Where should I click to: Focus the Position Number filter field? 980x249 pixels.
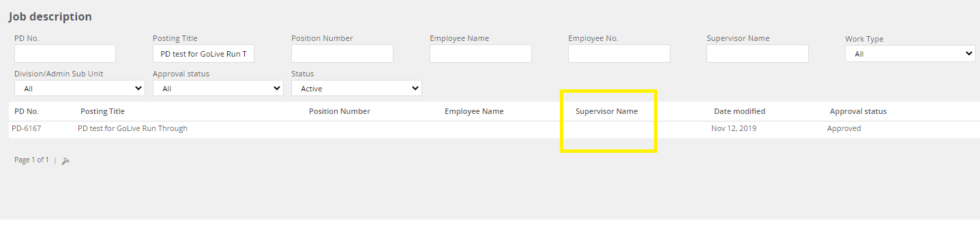click(342, 54)
